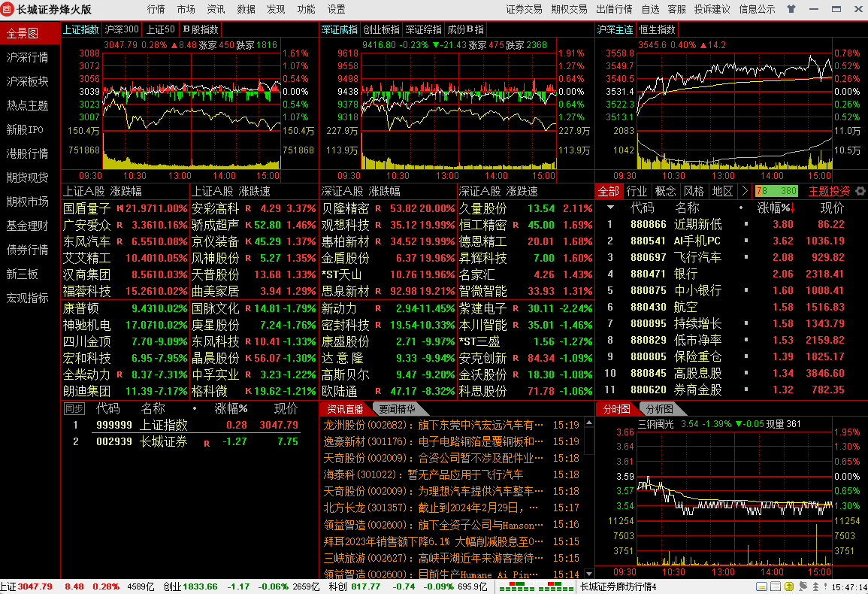Click the news list scrollbar up arrow
This screenshot has width=868, height=594.
pyautogui.click(x=589, y=423)
